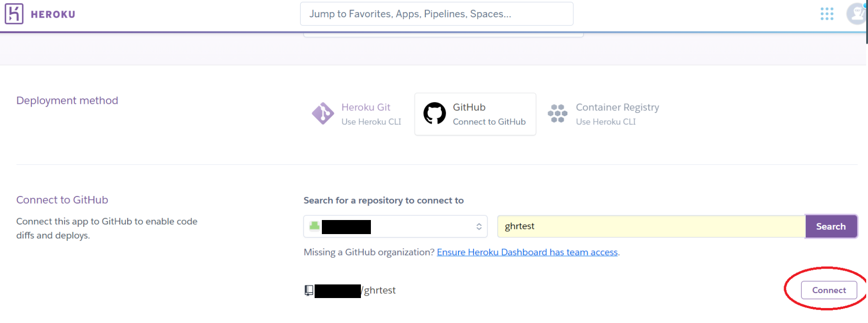Click the green organization avatar icon
Image resolution: width=868 pixels, height=323 pixels.
click(314, 226)
